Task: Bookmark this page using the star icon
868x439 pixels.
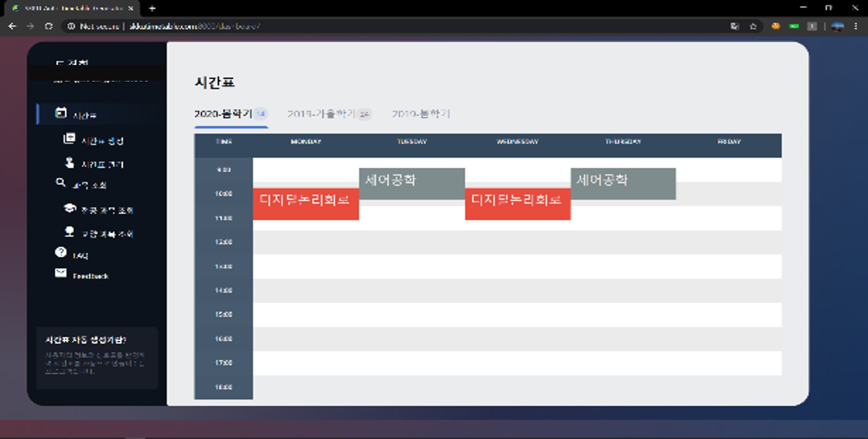Action: tap(753, 26)
